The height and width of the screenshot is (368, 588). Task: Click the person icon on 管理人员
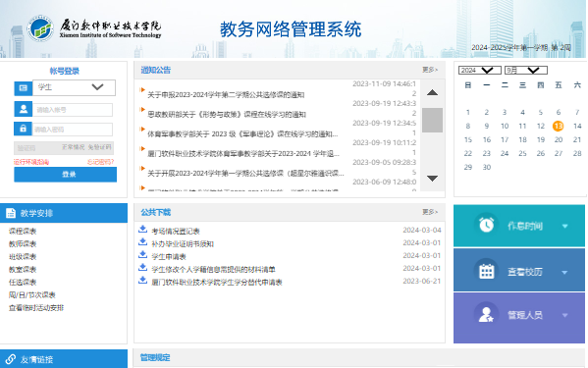[x=486, y=315]
